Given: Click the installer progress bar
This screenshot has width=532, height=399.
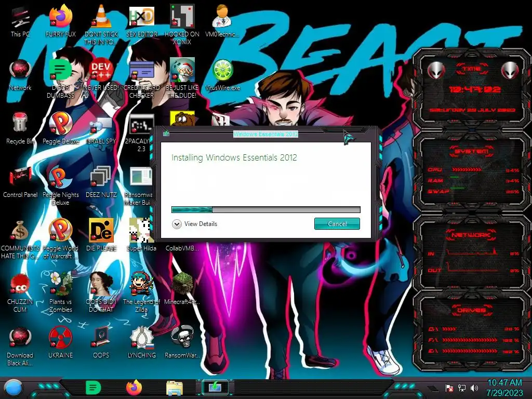Looking at the screenshot, I should [266, 210].
